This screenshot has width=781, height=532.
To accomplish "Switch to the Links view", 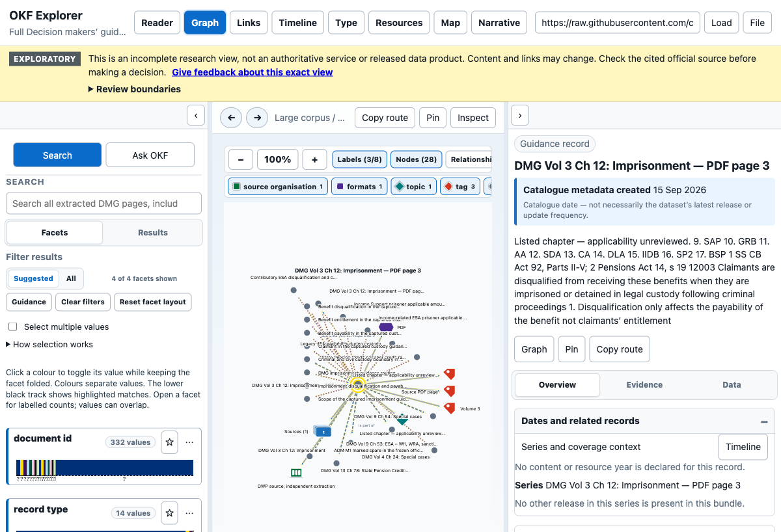I will tap(249, 23).
